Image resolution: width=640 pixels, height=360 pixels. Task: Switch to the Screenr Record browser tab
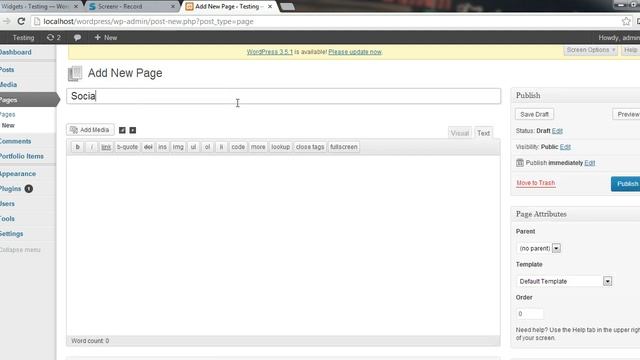132,7
